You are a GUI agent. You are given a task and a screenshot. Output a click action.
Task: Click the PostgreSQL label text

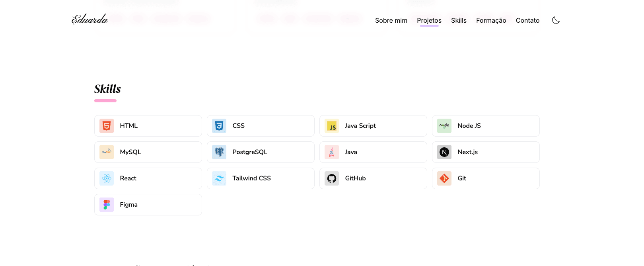pyautogui.click(x=250, y=152)
